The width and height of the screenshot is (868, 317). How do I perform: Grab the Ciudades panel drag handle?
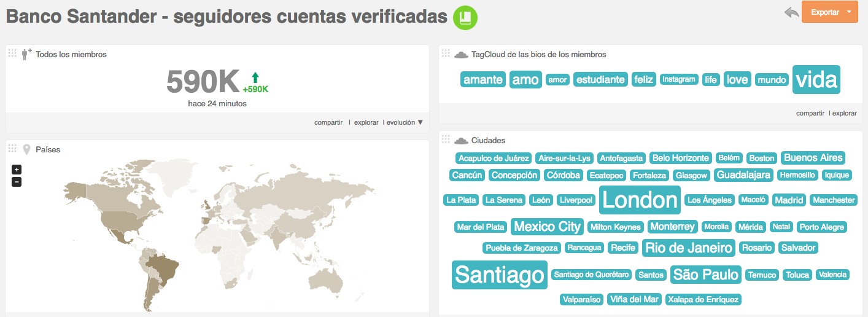(x=446, y=139)
